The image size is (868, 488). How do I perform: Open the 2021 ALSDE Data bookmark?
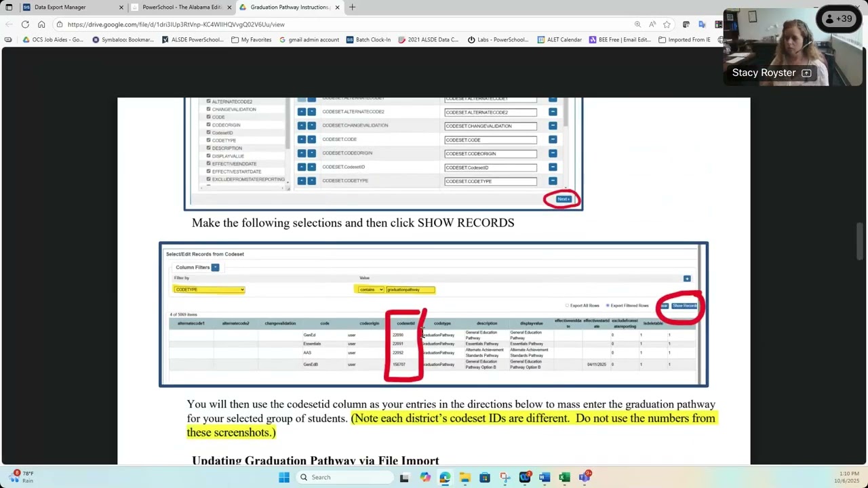pos(429,40)
